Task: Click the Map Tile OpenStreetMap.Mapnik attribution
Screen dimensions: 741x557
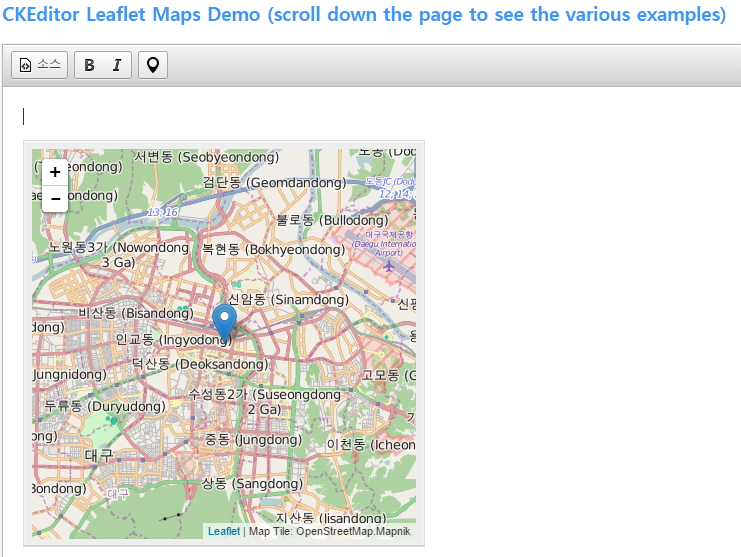Action: pos(329,531)
